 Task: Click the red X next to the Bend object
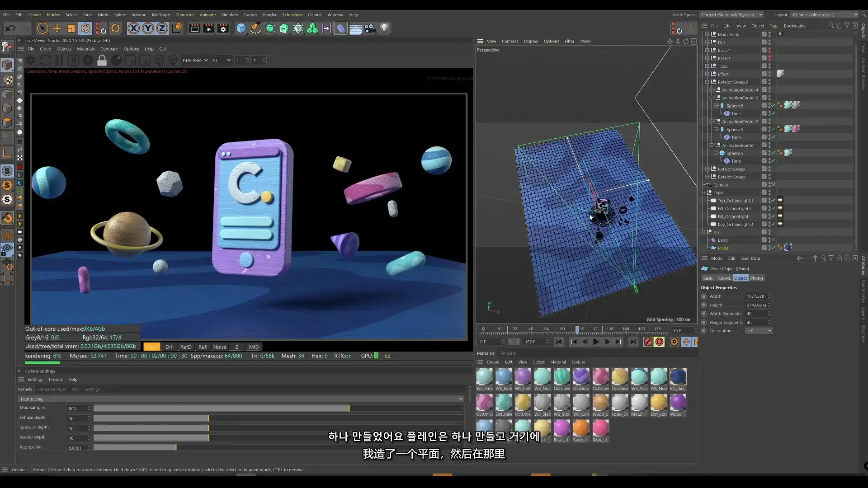click(773, 240)
